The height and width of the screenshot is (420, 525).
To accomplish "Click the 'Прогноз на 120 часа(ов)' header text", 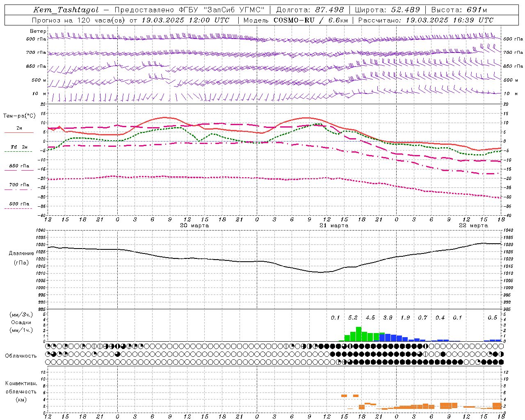I will (x=79, y=20).
